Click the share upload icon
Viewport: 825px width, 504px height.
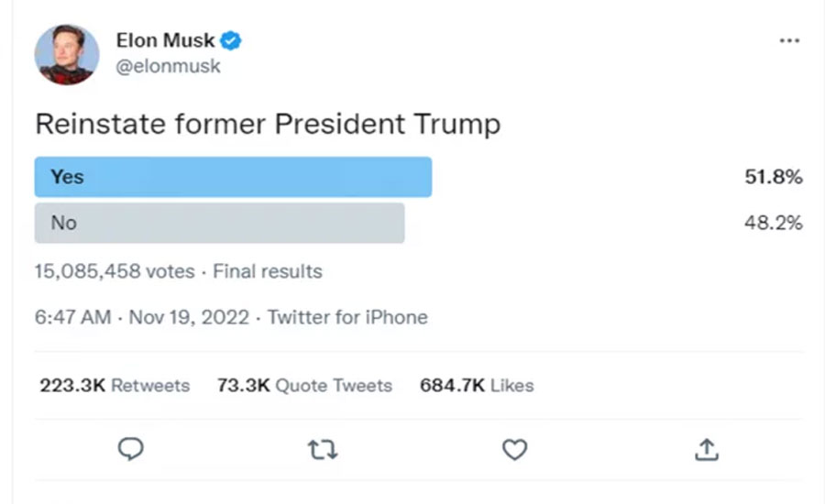(707, 449)
